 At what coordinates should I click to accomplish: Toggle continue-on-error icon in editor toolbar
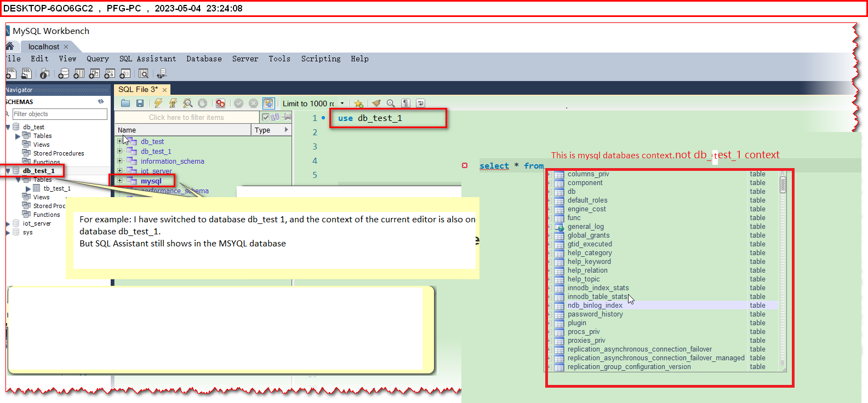220,103
